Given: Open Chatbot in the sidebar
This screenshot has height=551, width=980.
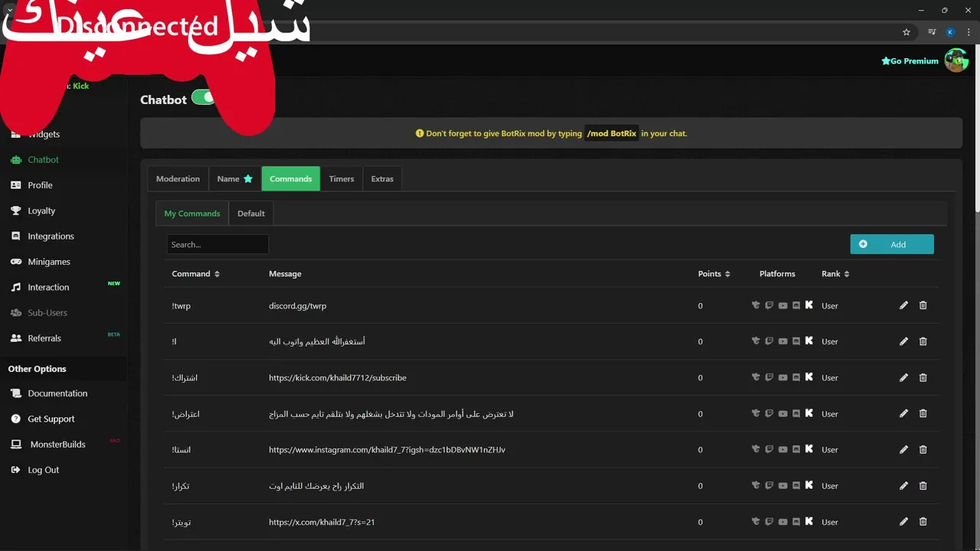Looking at the screenshot, I should pyautogui.click(x=44, y=160).
